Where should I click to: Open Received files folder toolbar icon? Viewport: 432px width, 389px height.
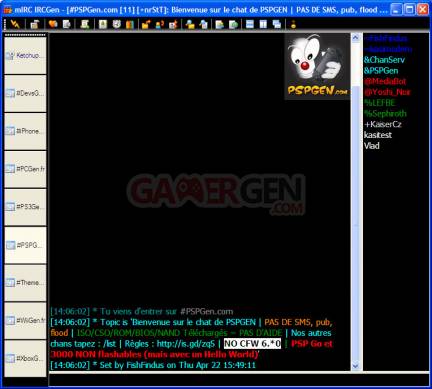[x=190, y=24]
